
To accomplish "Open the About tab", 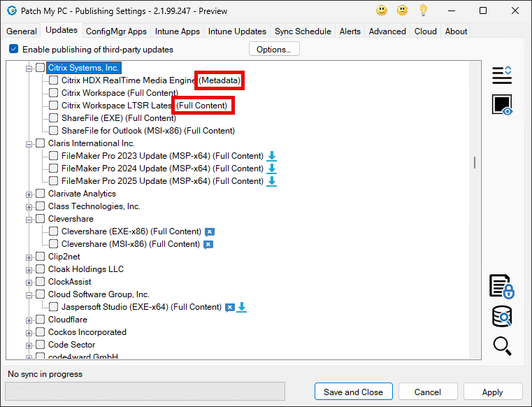I will point(456,31).
